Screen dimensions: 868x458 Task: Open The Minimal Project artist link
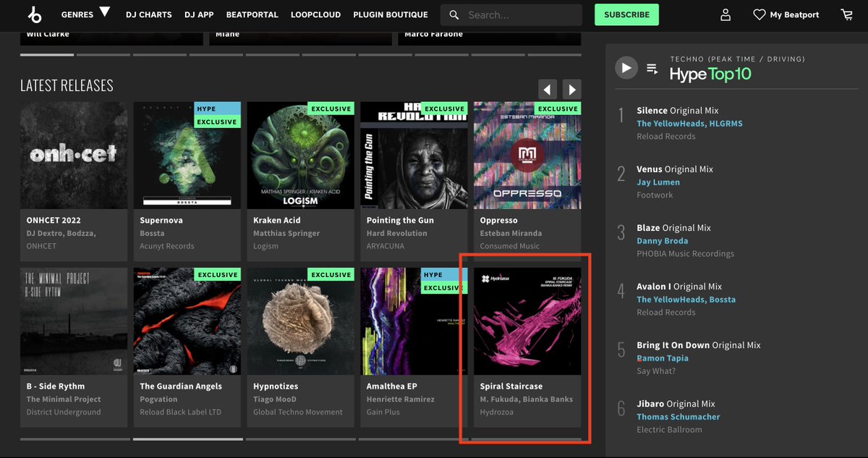pos(64,399)
